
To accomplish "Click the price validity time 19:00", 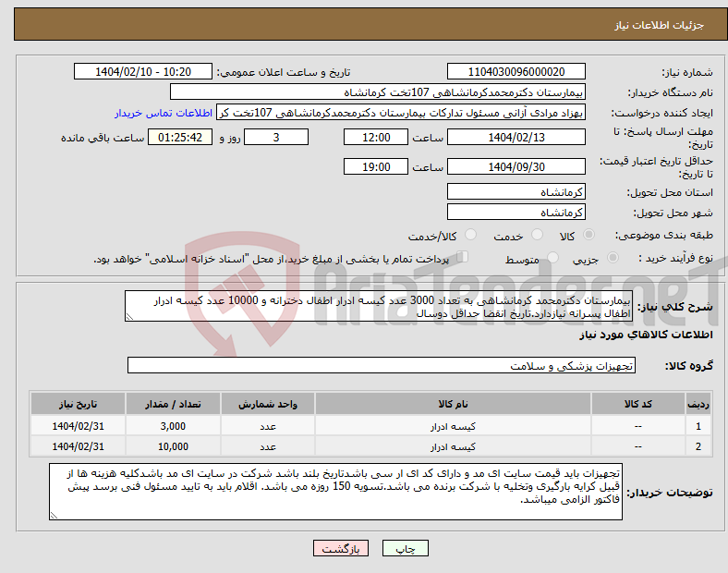I will tap(376, 166).
